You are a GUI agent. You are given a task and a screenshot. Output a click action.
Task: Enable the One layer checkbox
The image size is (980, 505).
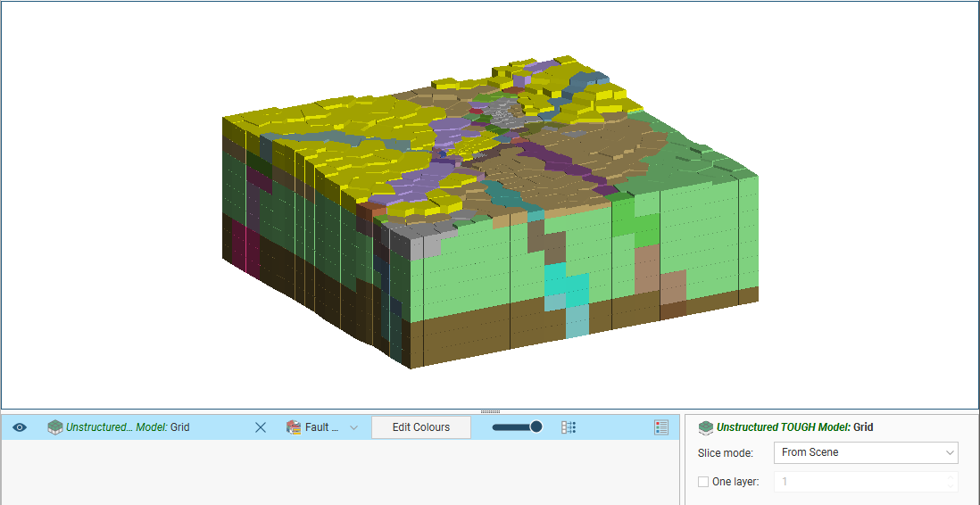703,482
